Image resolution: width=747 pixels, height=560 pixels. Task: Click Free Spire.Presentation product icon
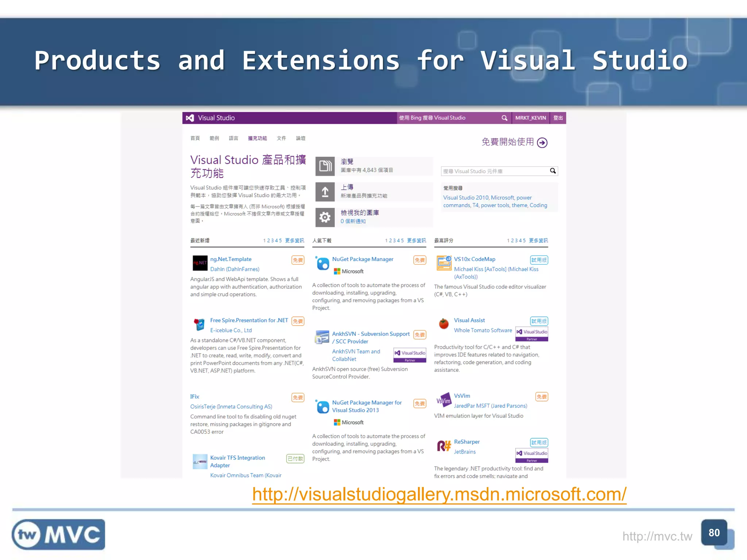coord(199,324)
